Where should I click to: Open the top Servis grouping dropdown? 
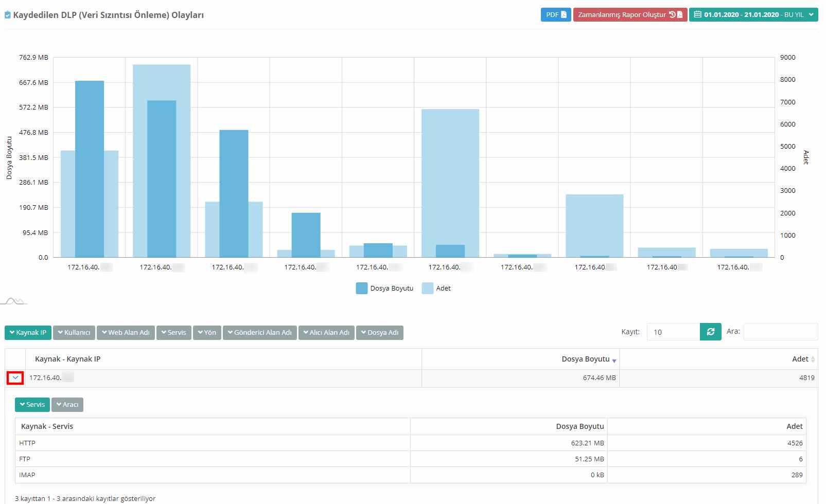(174, 333)
